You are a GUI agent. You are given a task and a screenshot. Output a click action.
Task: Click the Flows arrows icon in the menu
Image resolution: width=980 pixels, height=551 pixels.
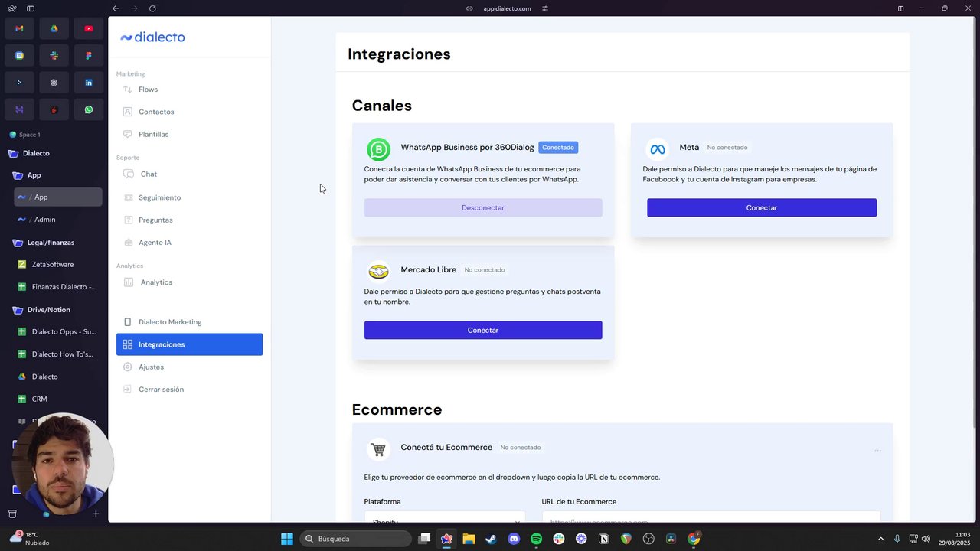pyautogui.click(x=128, y=90)
